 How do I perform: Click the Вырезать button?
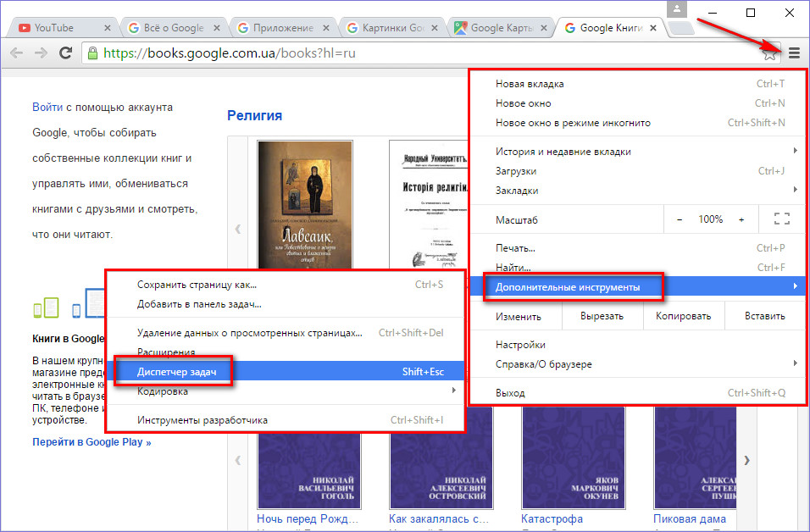pos(602,316)
